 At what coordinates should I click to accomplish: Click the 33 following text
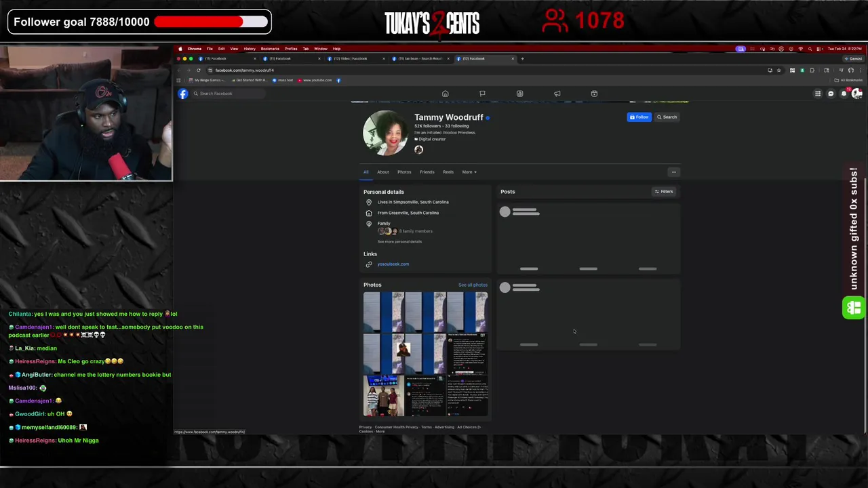[x=457, y=126]
